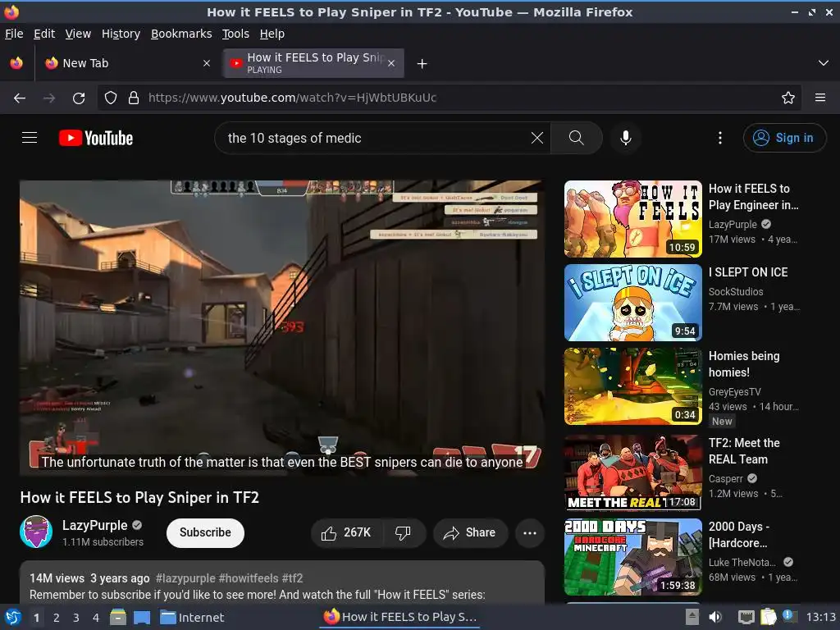Open Homies being homies thumbnail
The width and height of the screenshot is (840, 630).
(632, 386)
